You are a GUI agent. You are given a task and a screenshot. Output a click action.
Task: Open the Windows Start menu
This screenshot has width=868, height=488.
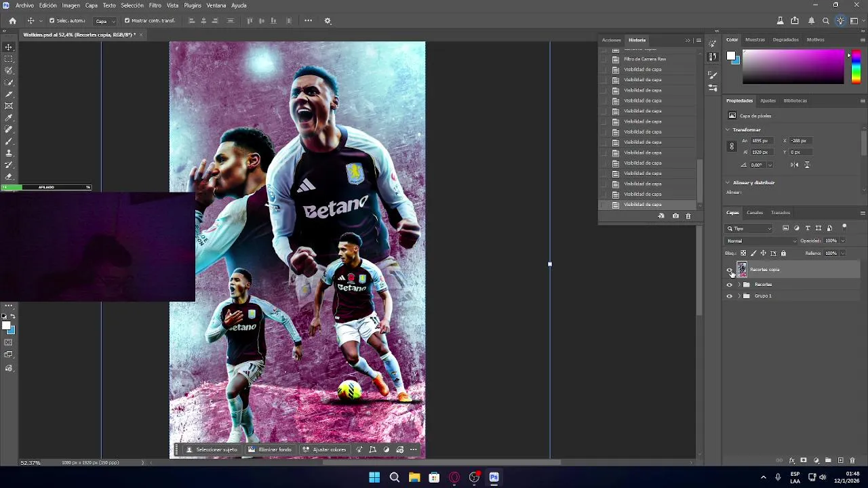tap(374, 477)
